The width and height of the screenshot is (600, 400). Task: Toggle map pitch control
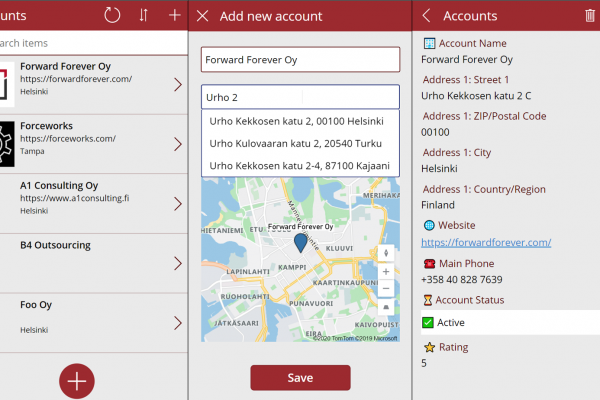[386, 307]
